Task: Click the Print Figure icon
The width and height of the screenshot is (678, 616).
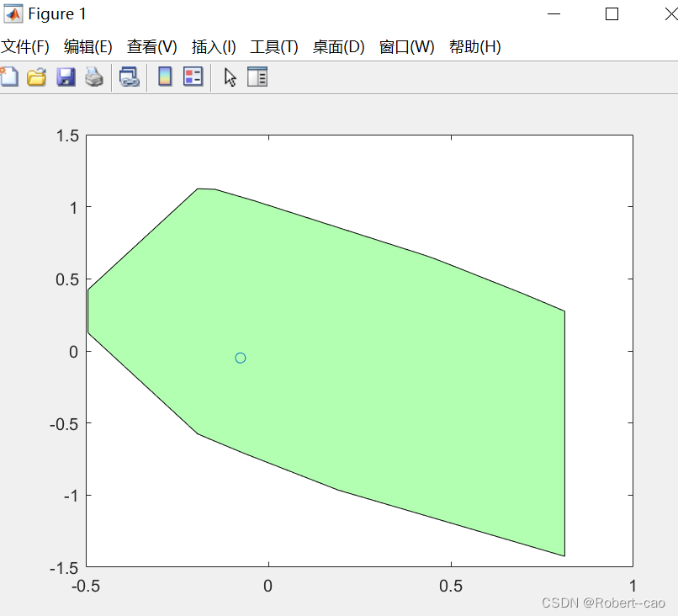Action: point(94,77)
